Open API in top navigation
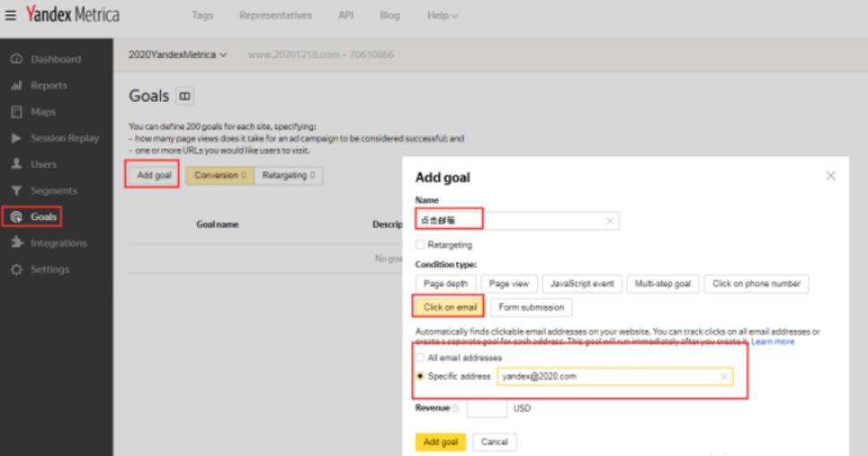Image resolution: width=868 pixels, height=456 pixels. pyautogui.click(x=346, y=15)
